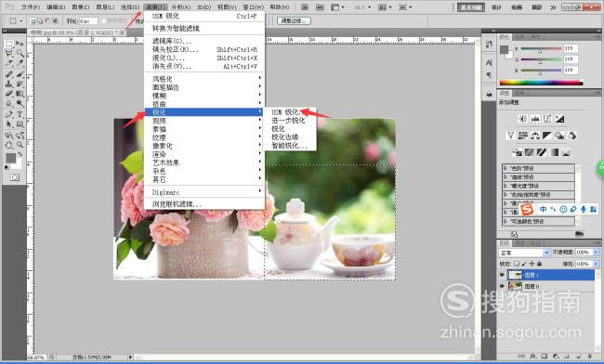The image size is (604, 364).
Task: Add a Photo Filter adjustment
Action: pos(559,136)
